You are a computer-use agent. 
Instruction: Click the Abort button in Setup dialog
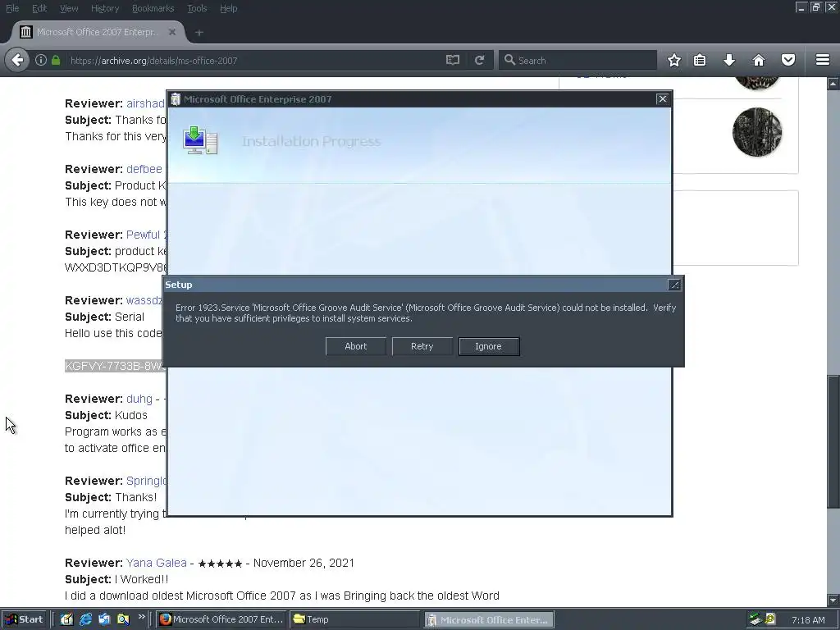click(x=356, y=346)
